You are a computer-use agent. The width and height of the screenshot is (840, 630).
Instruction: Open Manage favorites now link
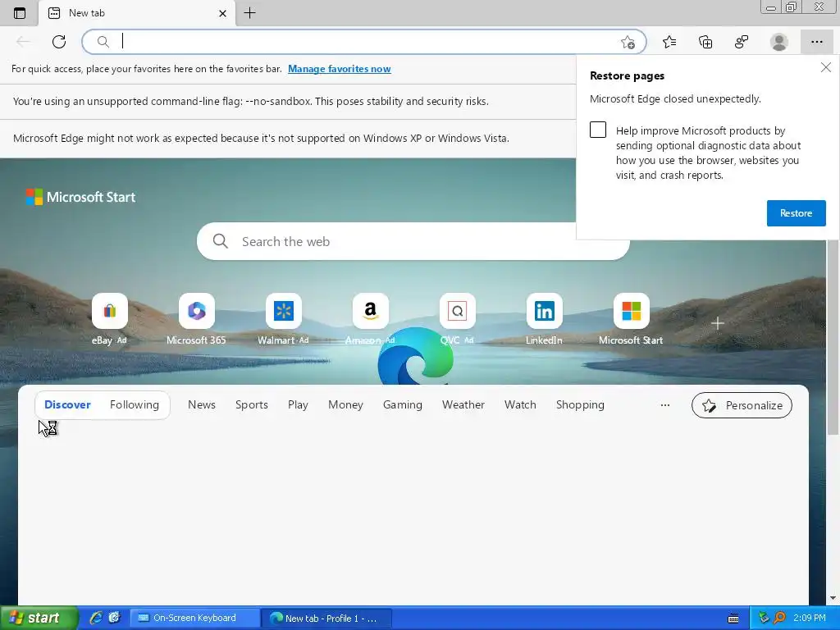tap(339, 69)
